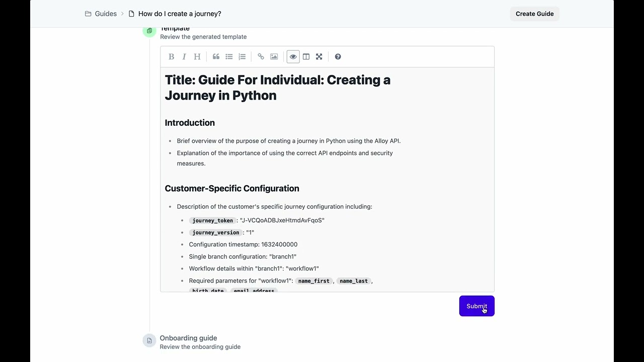Insert a hyperlink using the link icon

tap(261, 57)
